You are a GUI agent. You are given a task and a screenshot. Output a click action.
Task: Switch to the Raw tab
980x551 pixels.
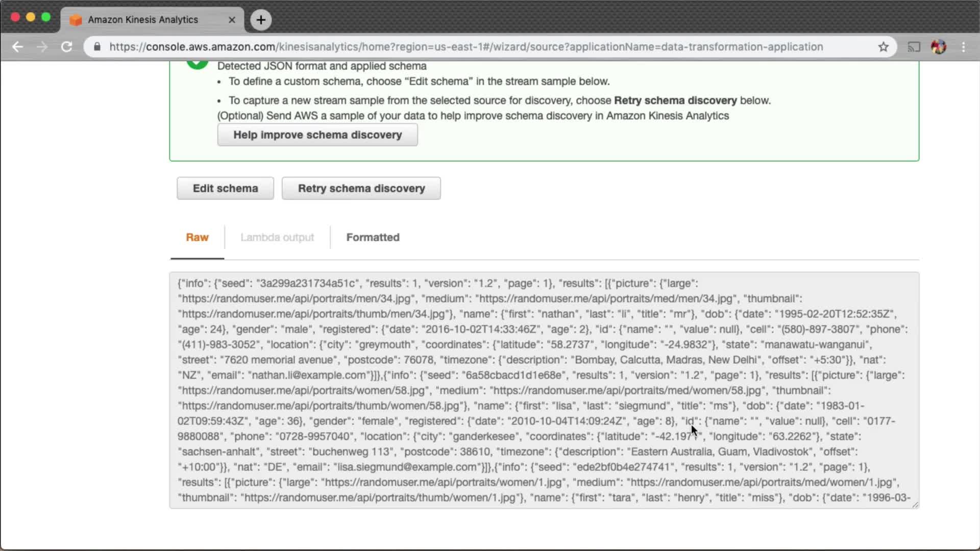(x=197, y=237)
